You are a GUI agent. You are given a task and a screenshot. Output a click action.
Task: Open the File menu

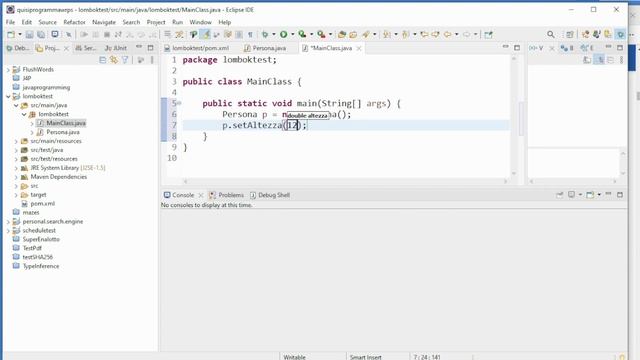point(10,22)
